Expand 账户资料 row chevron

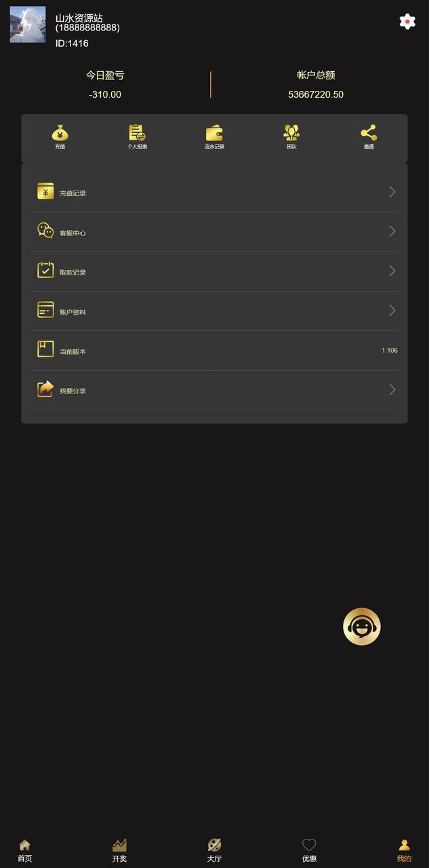pyautogui.click(x=392, y=311)
